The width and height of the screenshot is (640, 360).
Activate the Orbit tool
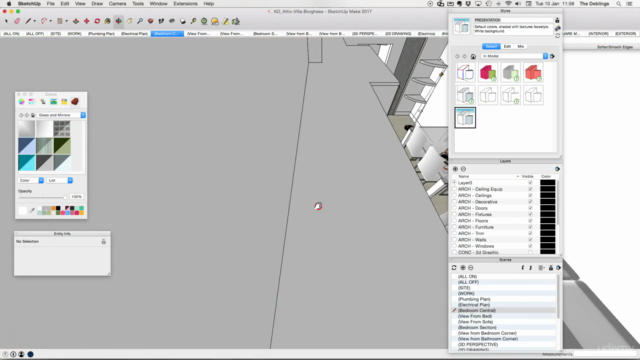click(118, 21)
